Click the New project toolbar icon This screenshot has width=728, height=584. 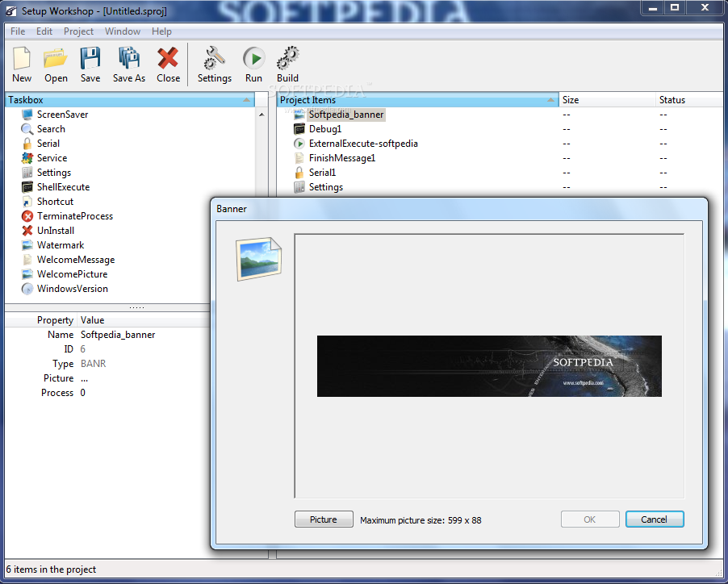click(21, 58)
